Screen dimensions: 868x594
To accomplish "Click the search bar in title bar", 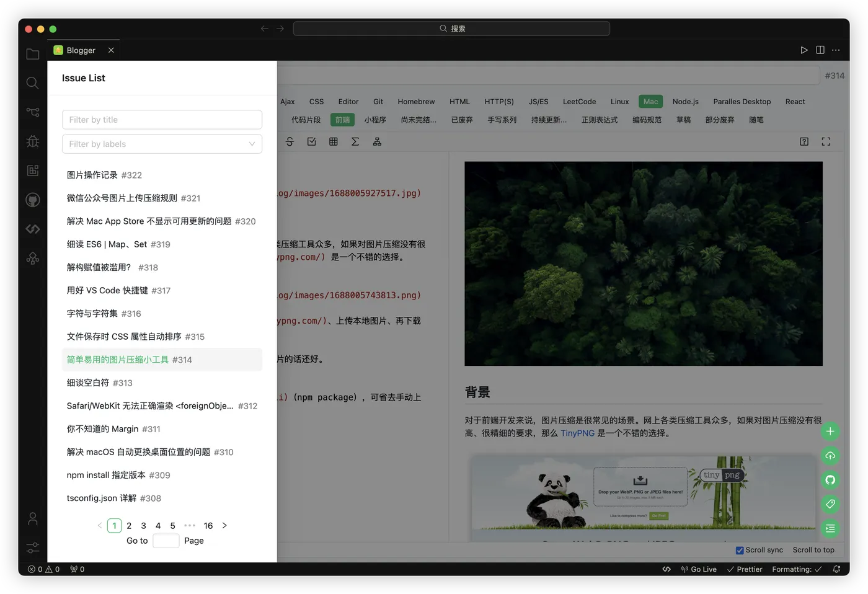I will point(451,29).
